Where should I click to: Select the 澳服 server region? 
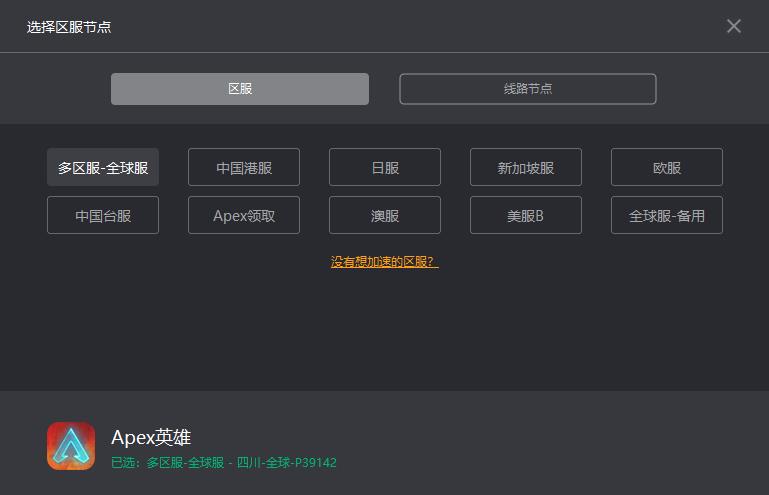pyautogui.click(x=385, y=216)
